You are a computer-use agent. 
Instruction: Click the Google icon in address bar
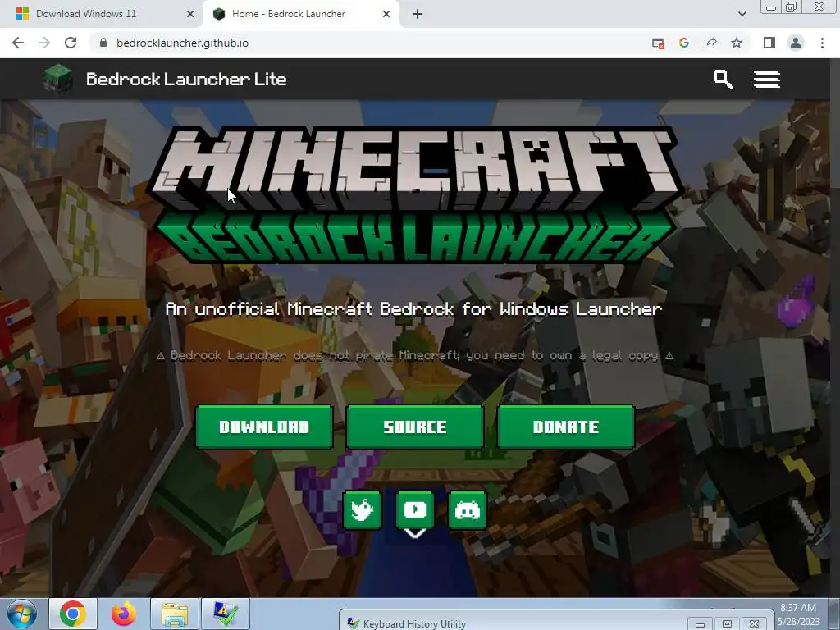(684, 43)
